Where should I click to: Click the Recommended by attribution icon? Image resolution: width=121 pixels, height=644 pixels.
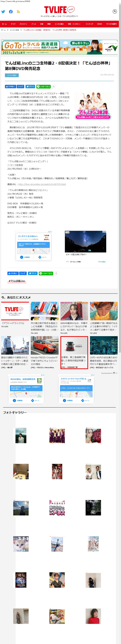[x=114, y=373]
